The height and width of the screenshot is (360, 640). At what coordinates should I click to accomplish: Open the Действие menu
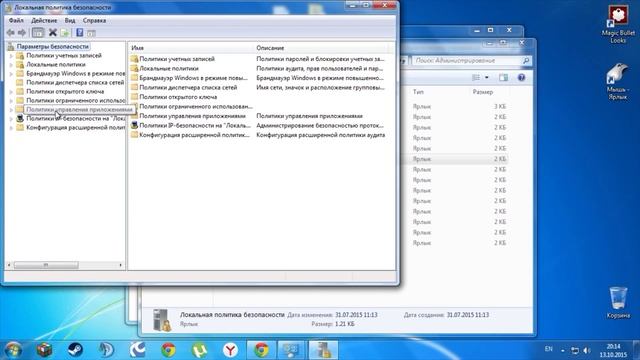click(x=44, y=20)
